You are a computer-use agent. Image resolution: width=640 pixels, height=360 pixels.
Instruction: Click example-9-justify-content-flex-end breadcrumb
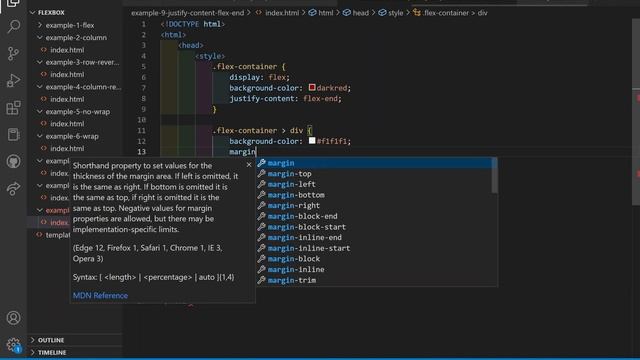click(x=187, y=13)
